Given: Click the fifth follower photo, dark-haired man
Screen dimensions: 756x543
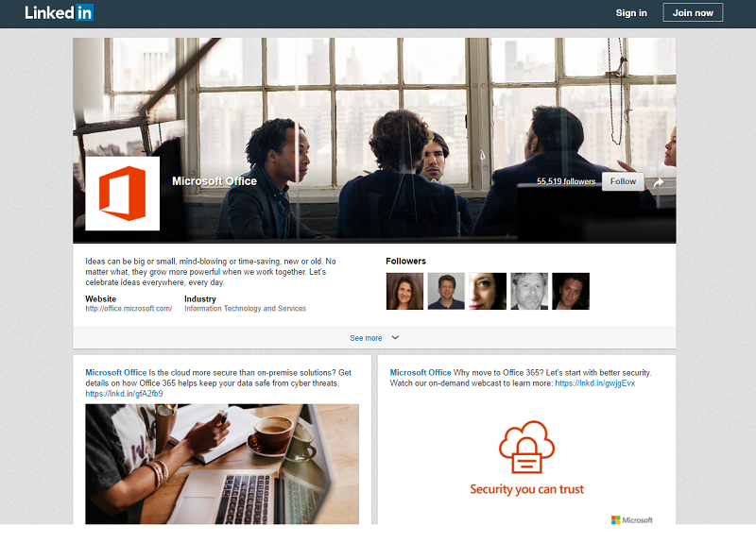Looking at the screenshot, I should tap(571, 291).
